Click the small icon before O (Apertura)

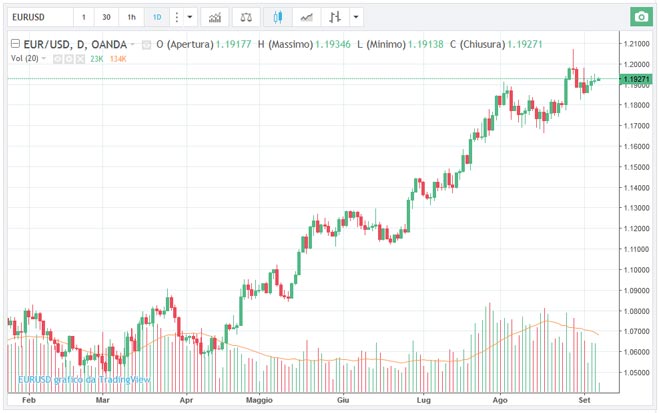click(147, 45)
